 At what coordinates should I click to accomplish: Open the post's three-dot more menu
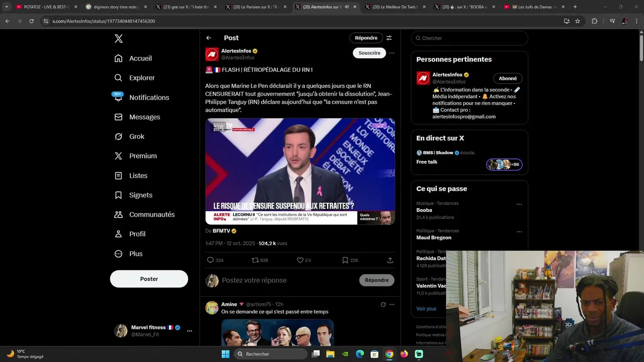coord(391,53)
